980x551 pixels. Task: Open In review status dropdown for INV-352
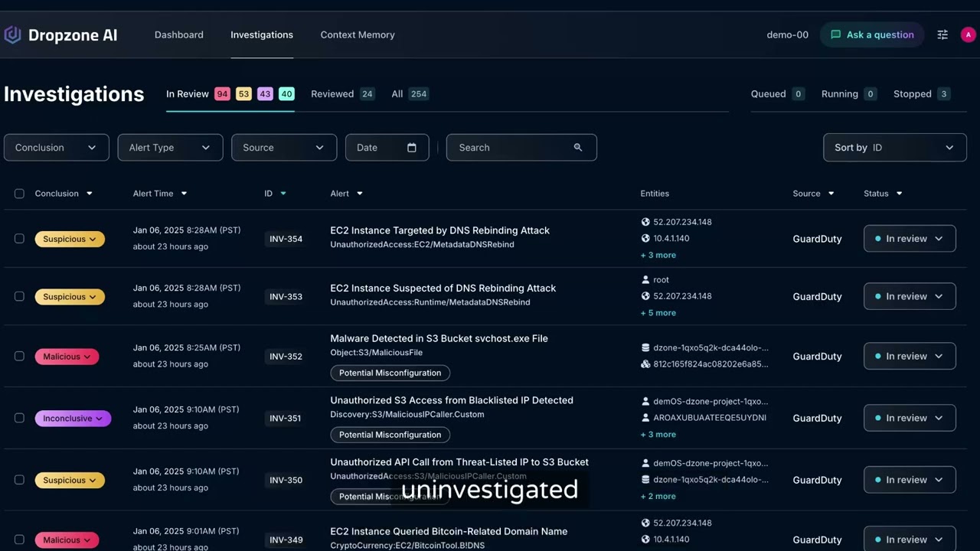pos(910,356)
